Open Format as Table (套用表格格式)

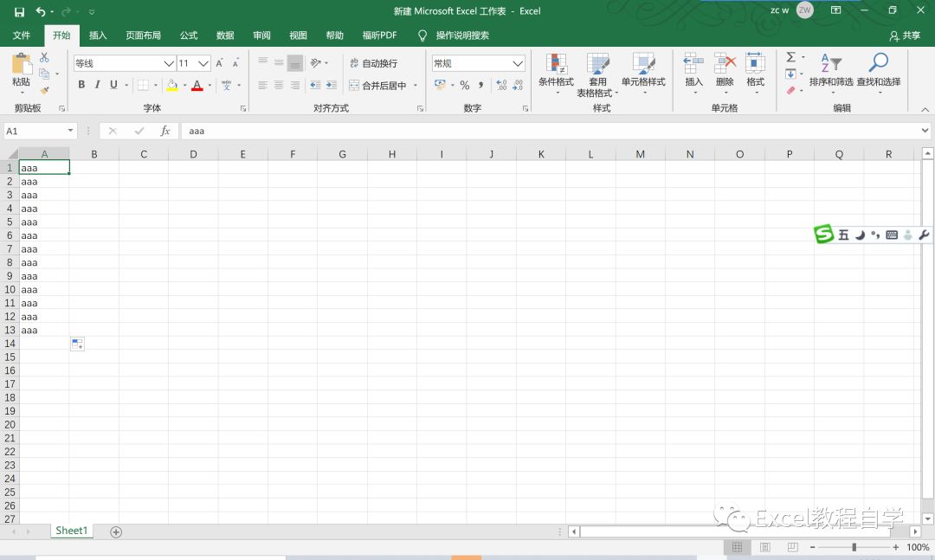tap(597, 75)
